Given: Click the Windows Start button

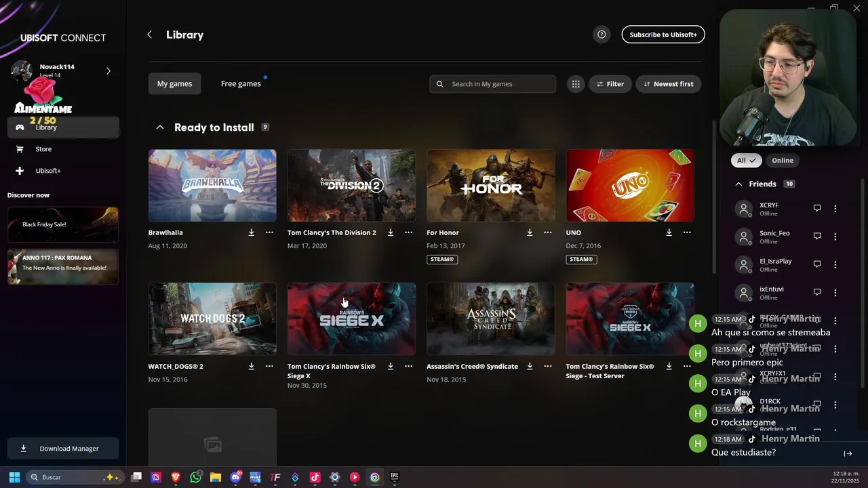Looking at the screenshot, I should coord(14,477).
